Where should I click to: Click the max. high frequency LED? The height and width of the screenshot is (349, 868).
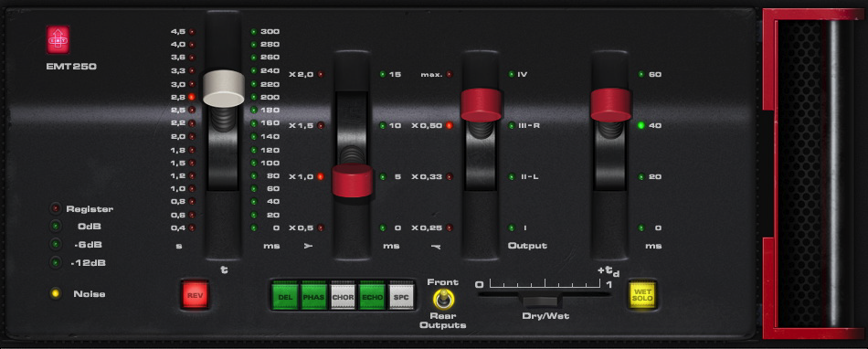pos(449,74)
